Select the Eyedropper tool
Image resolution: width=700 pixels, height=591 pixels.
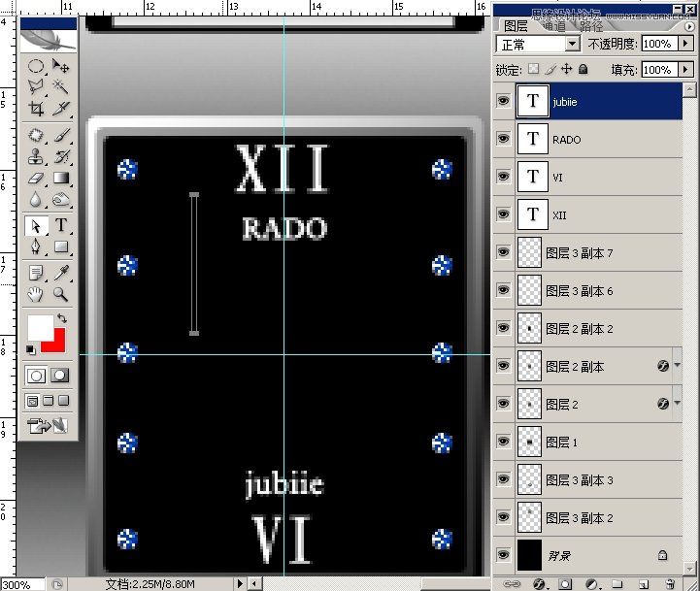61,273
